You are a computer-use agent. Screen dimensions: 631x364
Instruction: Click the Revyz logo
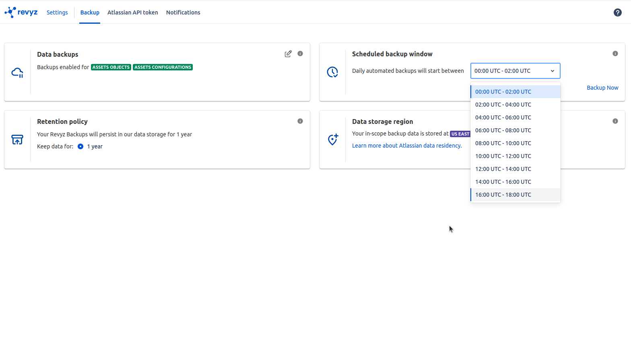point(21,12)
